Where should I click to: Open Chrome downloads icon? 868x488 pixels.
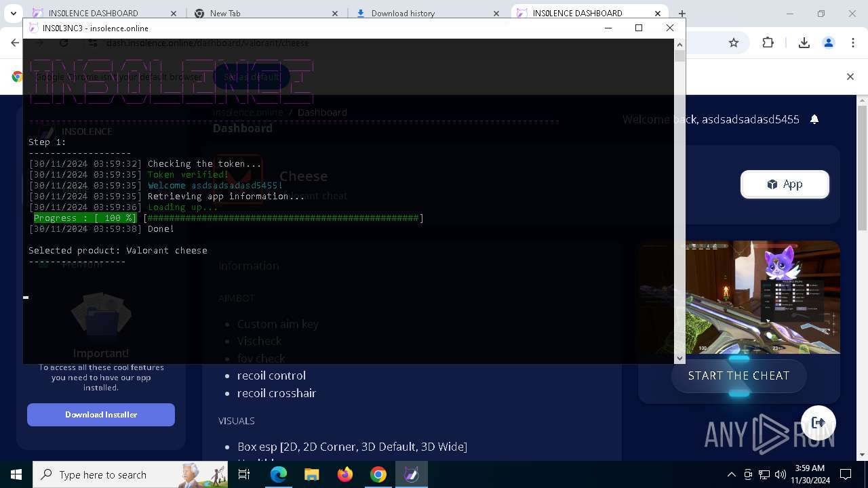804,43
